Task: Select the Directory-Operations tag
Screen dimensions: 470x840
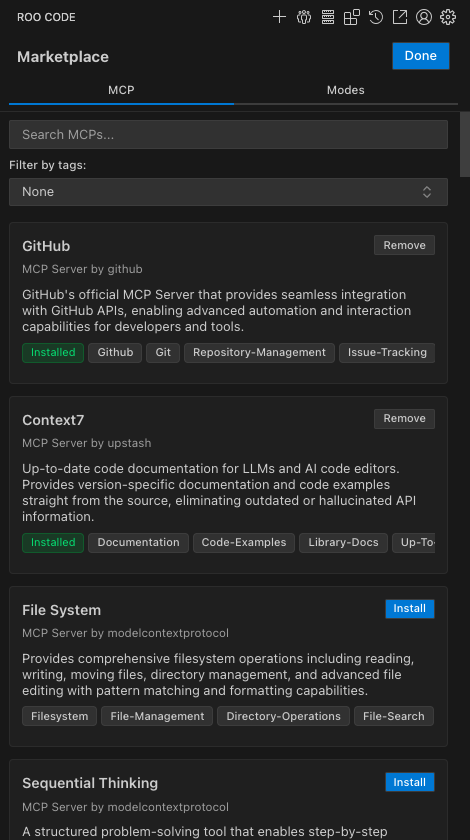Action: (x=284, y=716)
